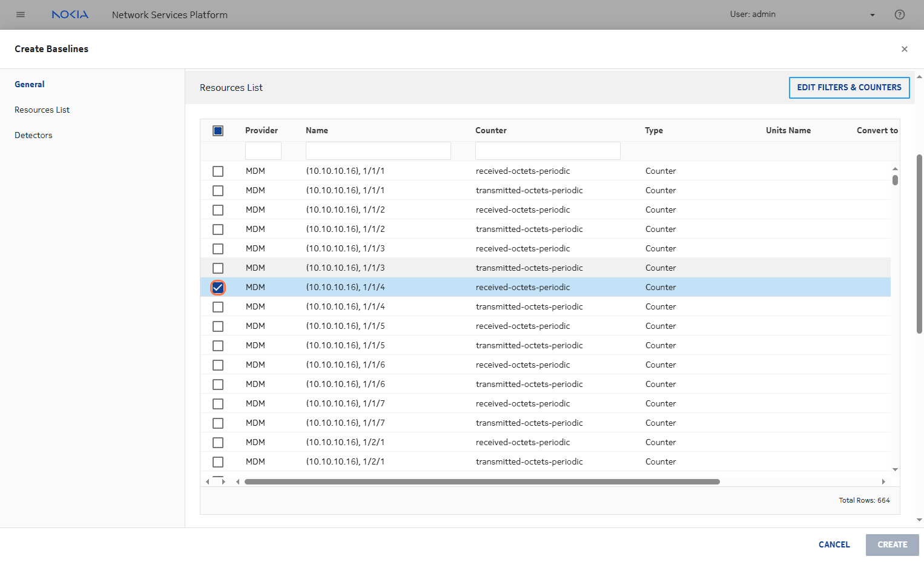Click the Counter column filter box

coord(547,151)
